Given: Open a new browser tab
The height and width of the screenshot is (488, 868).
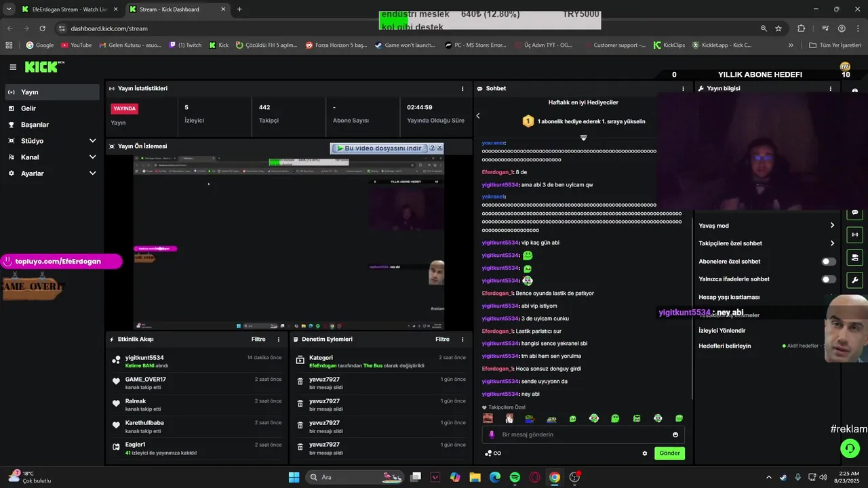Looking at the screenshot, I should pyautogui.click(x=239, y=9).
